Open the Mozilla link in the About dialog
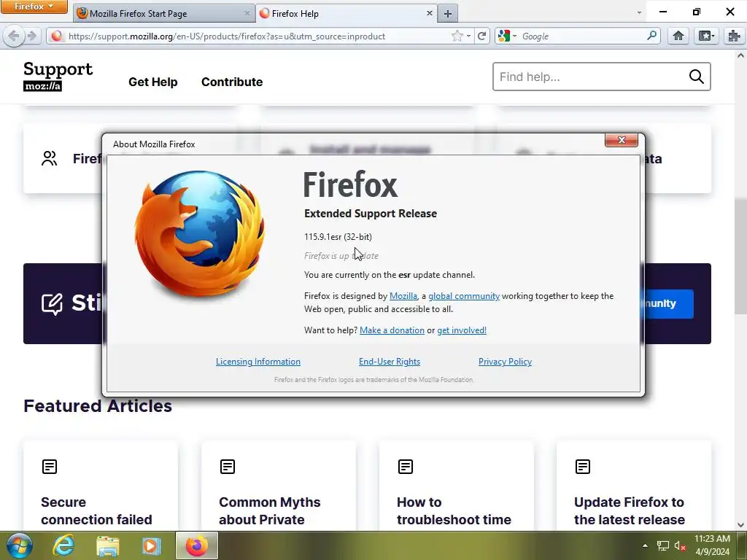 tap(403, 296)
